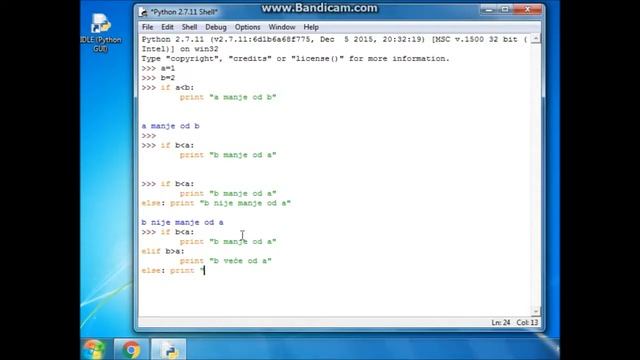Select the Python IDLE taskbar icon
The width and height of the screenshot is (640, 360).
[x=169, y=350]
